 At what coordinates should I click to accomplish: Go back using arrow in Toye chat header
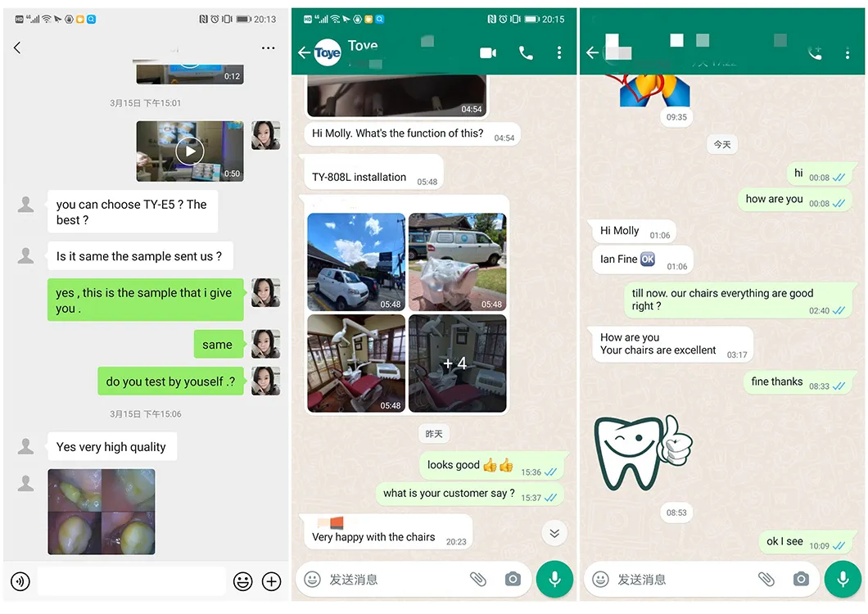[304, 53]
